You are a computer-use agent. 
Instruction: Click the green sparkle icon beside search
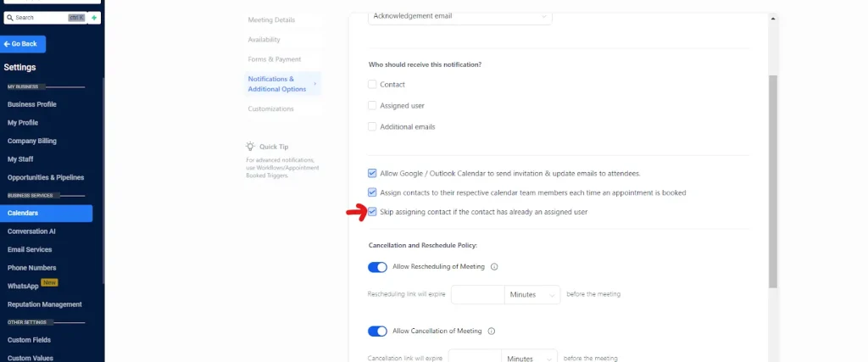pos(94,18)
